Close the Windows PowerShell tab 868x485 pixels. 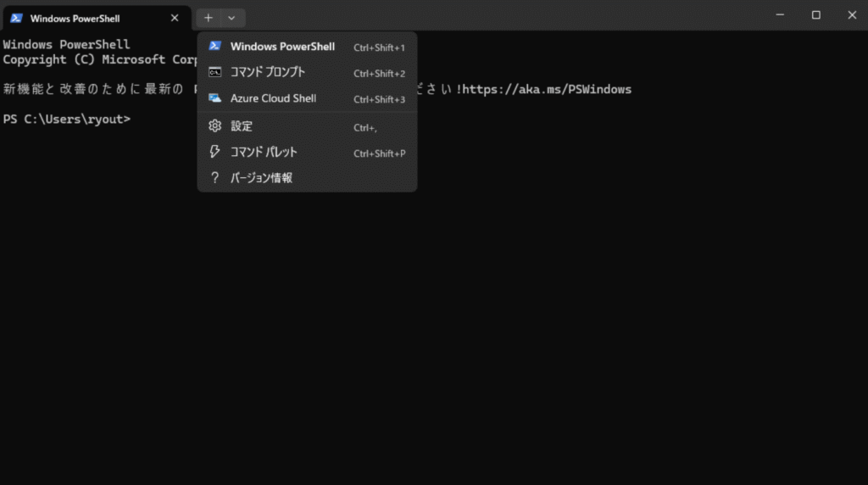coord(175,18)
